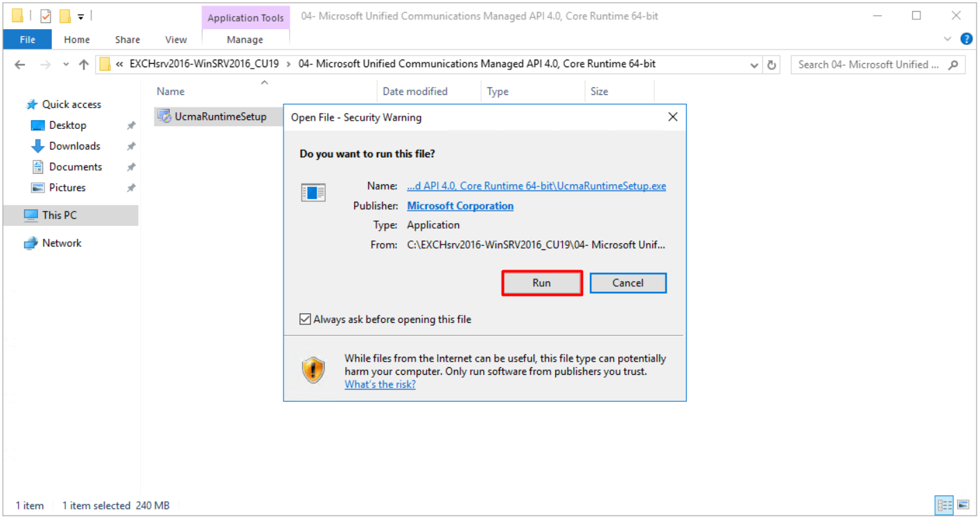Viewport: 980px width, 519px height.
Task: Click the pin icon next to Documents
Action: [131, 167]
